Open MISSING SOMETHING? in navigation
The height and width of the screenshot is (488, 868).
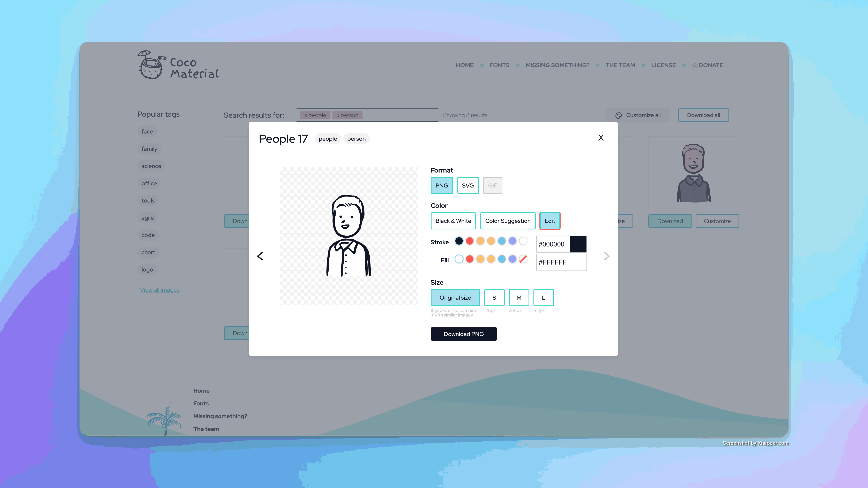557,65
